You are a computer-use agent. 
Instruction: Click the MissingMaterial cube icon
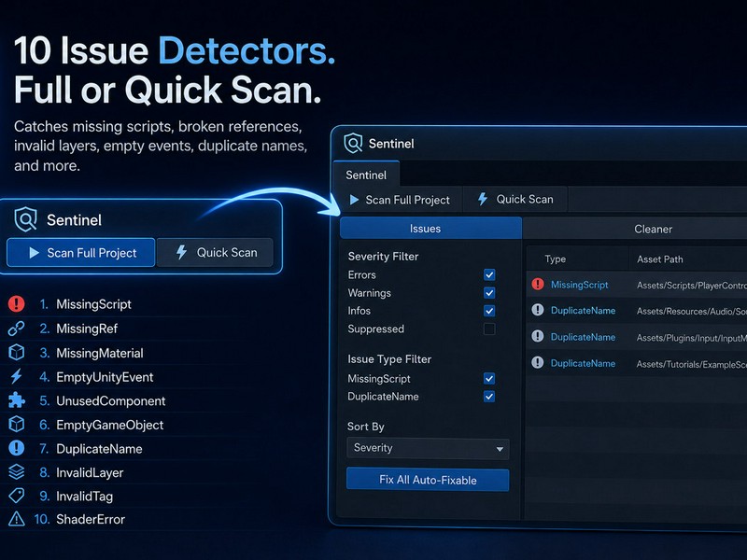click(16, 353)
